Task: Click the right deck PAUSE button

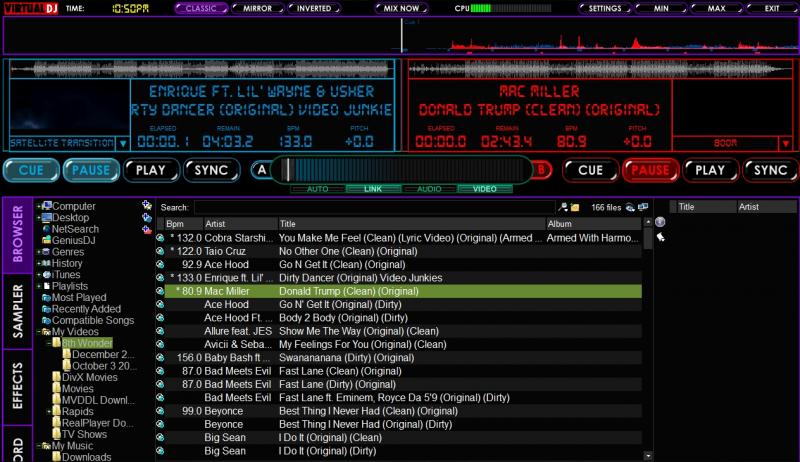Action: click(x=650, y=170)
